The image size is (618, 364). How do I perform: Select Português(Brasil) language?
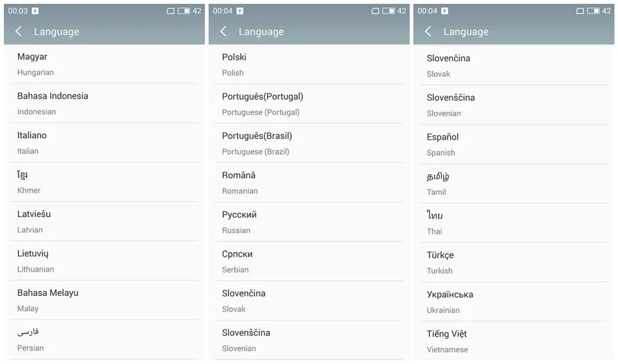(x=309, y=143)
